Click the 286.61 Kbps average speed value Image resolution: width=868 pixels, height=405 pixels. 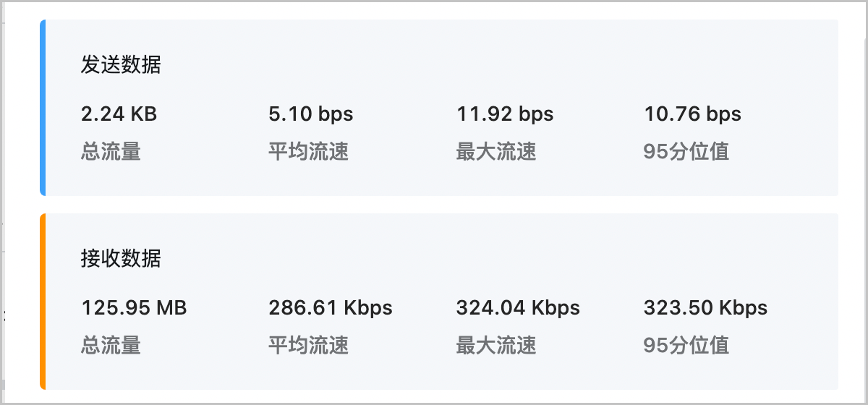331,307
